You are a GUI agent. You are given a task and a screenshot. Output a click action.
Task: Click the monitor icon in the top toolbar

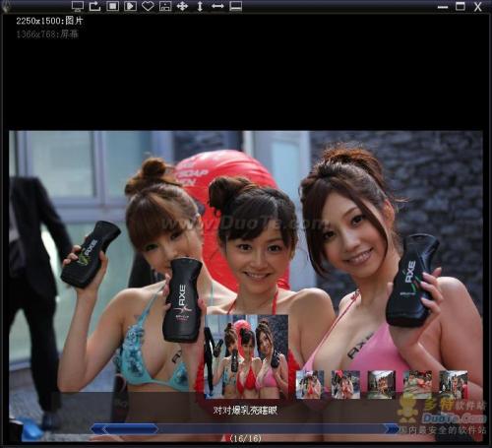78,6
